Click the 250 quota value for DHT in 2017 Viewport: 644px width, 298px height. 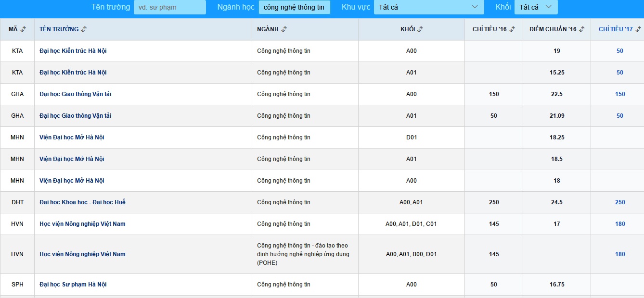coord(620,202)
